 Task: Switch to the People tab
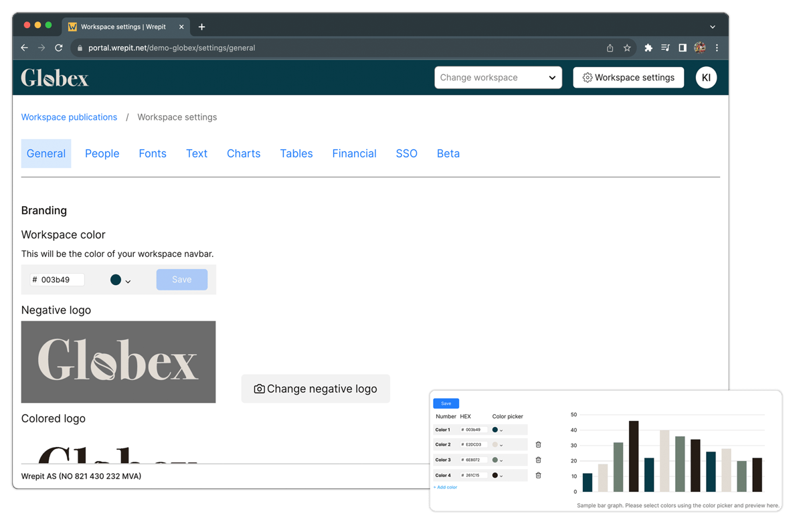coord(102,153)
